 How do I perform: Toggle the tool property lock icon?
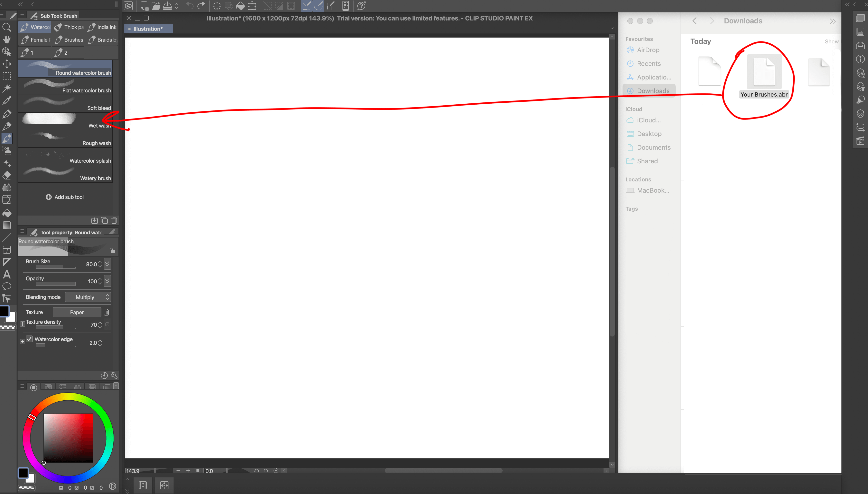pyautogui.click(x=112, y=250)
